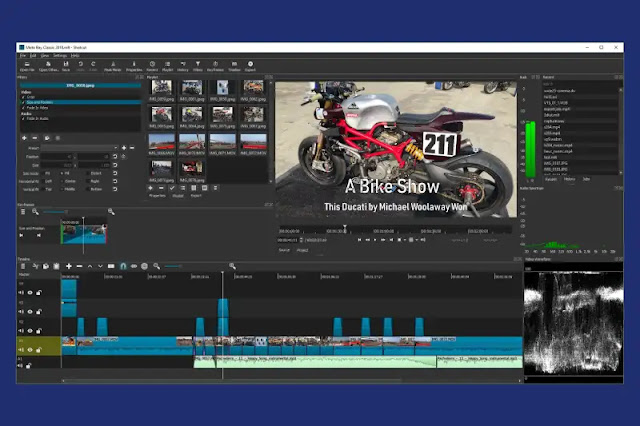Toggle ripple all tracks in timeline toolbar
This screenshot has width=640, height=426.
pyautogui.click(x=144, y=266)
